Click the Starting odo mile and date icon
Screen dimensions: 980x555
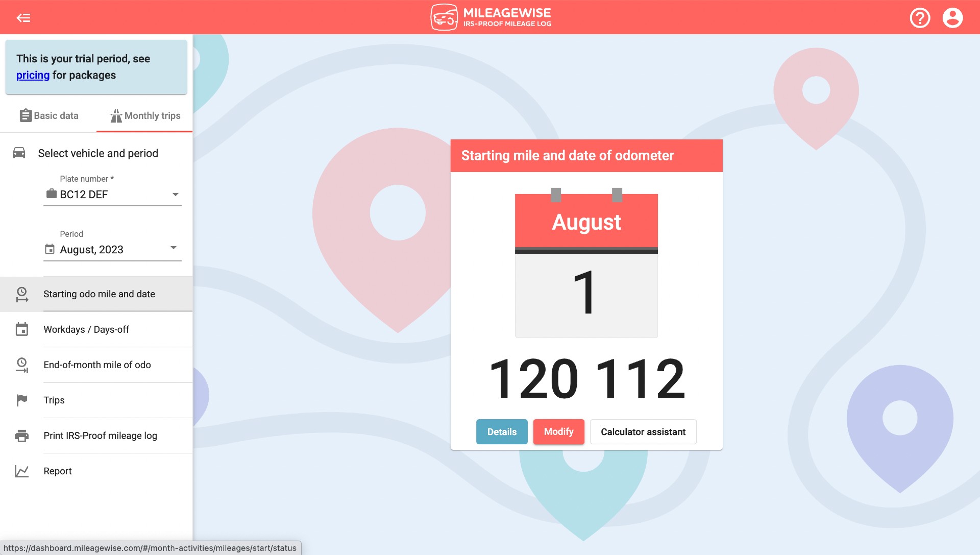[21, 294]
